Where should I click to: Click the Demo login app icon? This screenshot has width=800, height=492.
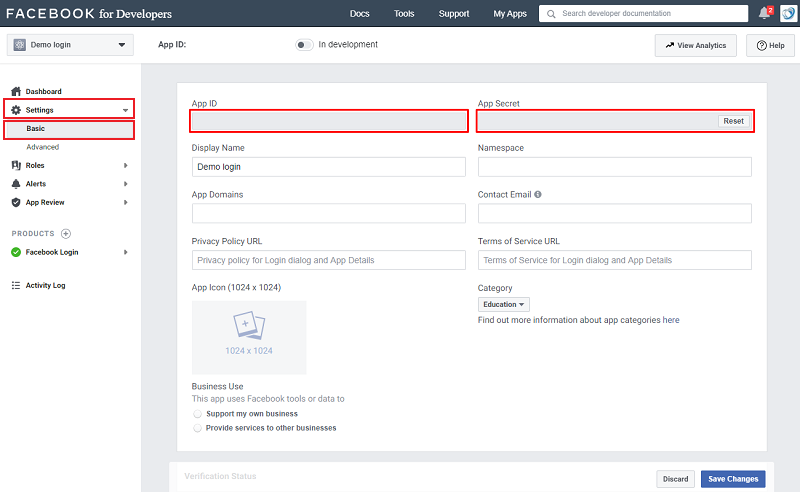19,45
